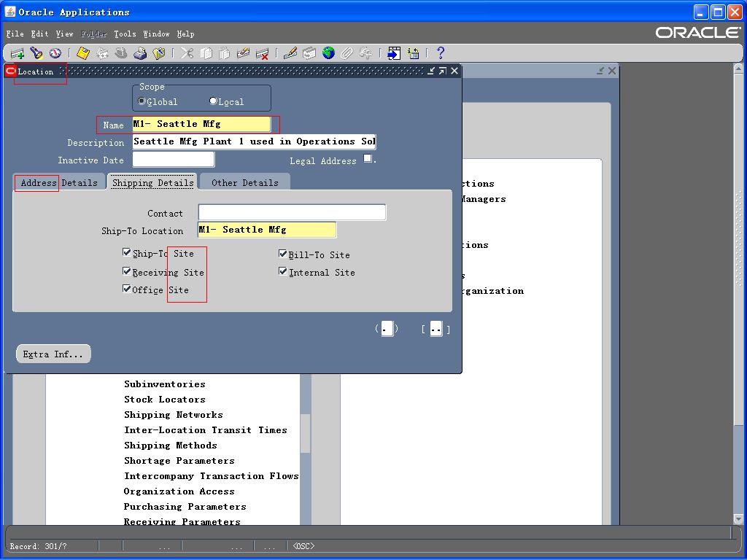Open the Tools menu

pyautogui.click(x=125, y=34)
